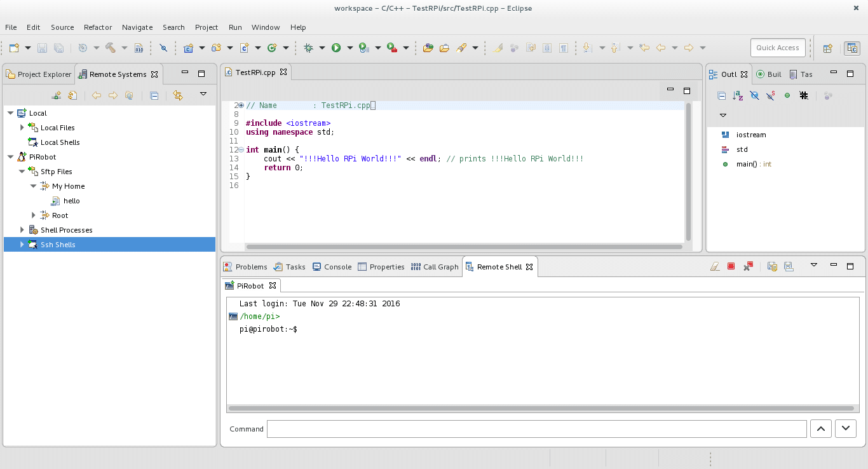The width and height of the screenshot is (868, 469).
Task: Toggle Hide Non-Public Members green dot
Action: coord(787,95)
